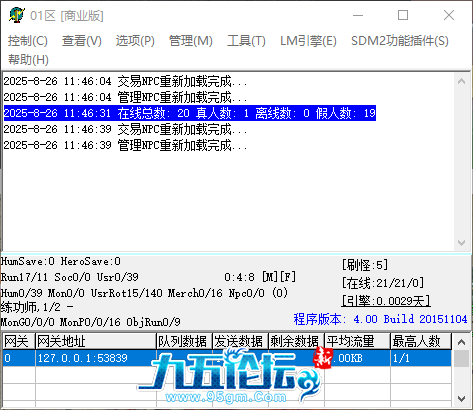Image resolution: width=473 pixels, height=410 pixels.
Task: Click the gateway table scrollbar thumb
Action: tap(462, 358)
